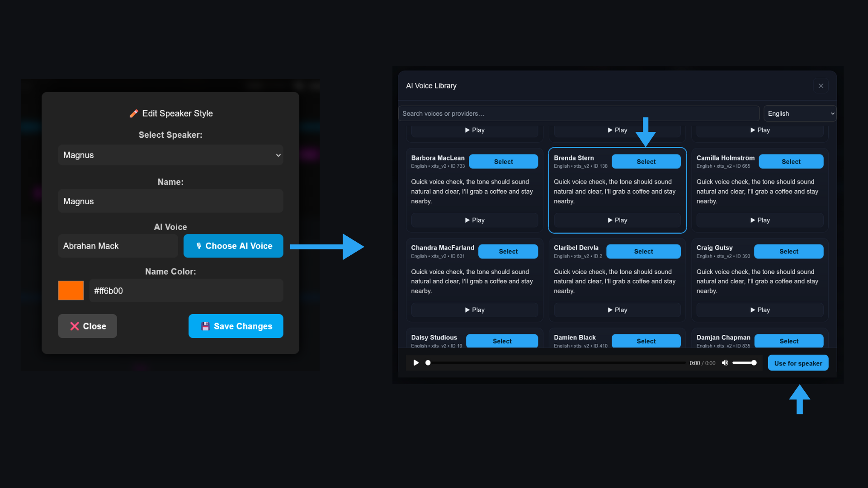Play the Camilla Holmström voice sample

pos(759,220)
